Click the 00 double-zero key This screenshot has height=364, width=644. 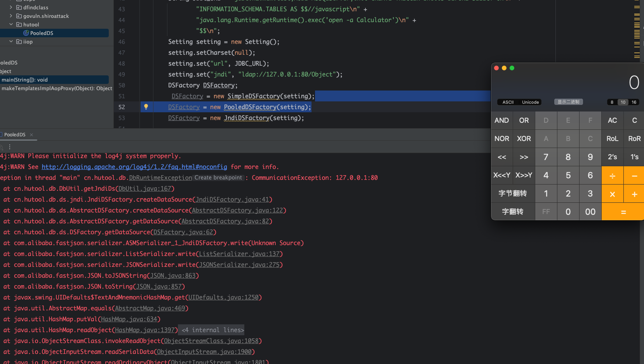(x=590, y=212)
